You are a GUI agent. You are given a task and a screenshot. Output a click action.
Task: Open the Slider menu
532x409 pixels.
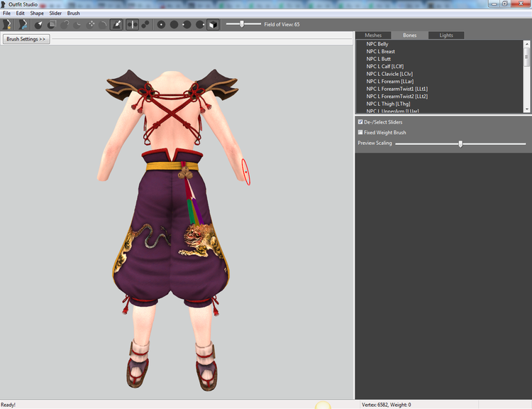[x=55, y=13]
